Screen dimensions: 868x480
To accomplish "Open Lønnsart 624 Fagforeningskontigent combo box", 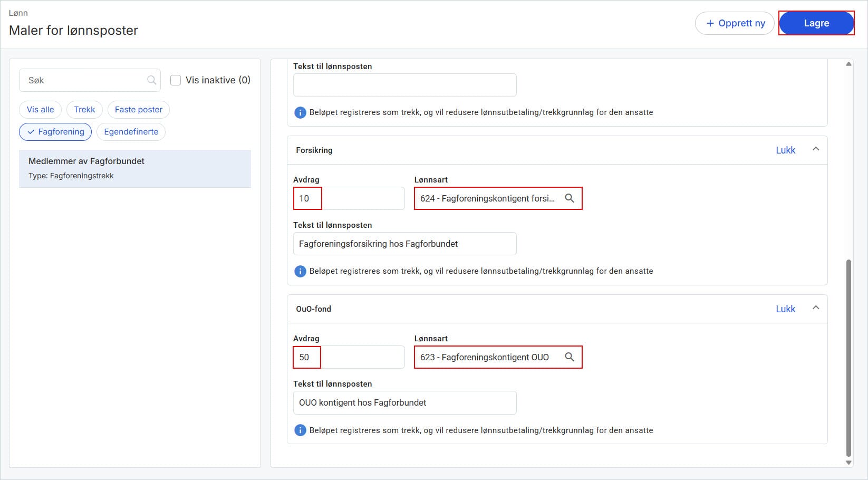I will [x=498, y=198].
